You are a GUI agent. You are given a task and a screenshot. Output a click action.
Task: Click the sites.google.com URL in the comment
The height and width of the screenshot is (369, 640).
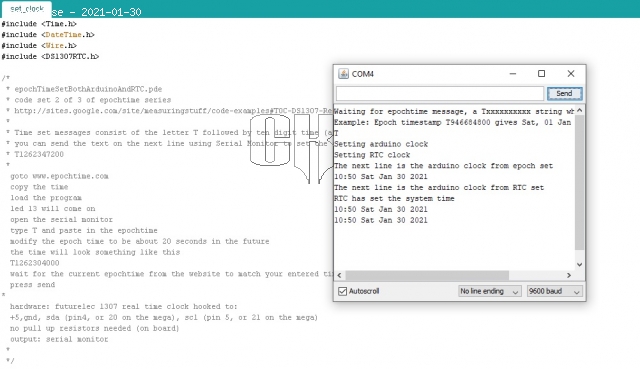pyautogui.click(x=173, y=111)
